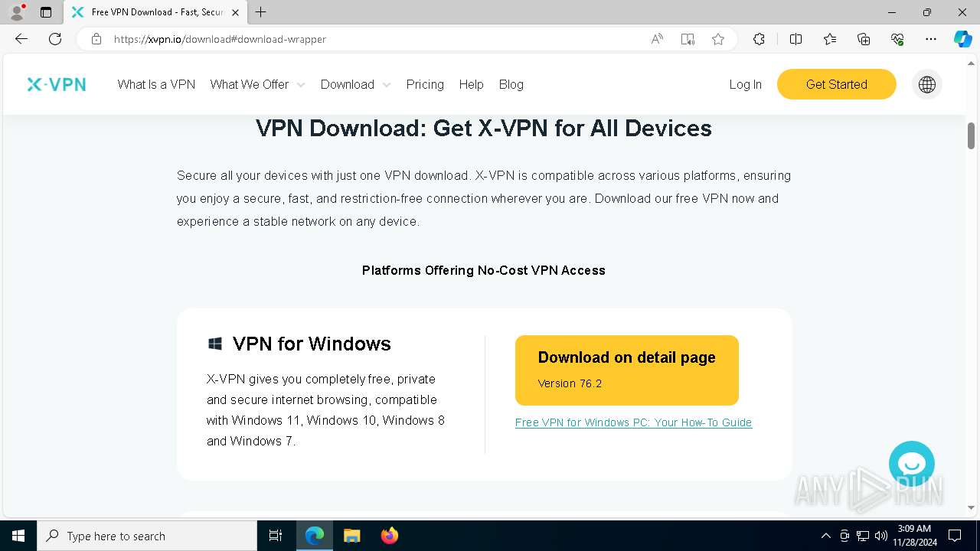This screenshot has width=980, height=551.
Task: Toggle Edge split screen view
Action: point(795,39)
